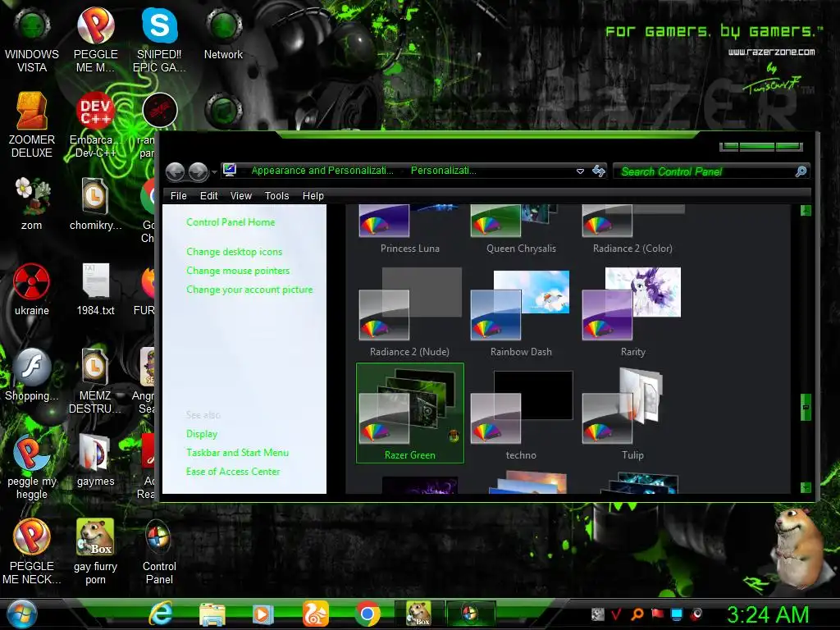Viewport: 840px width, 630px height.
Task: Open Change mouse pointers link
Action: coord(238,271)
